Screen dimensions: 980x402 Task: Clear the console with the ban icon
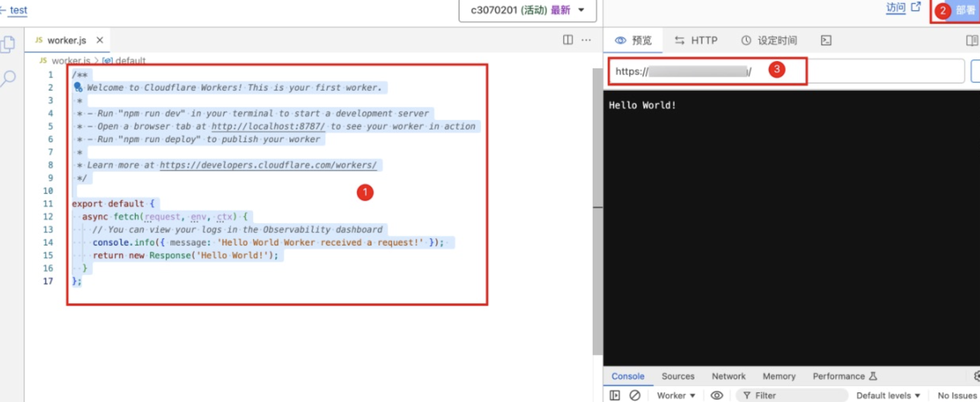(x=635, y=395)
